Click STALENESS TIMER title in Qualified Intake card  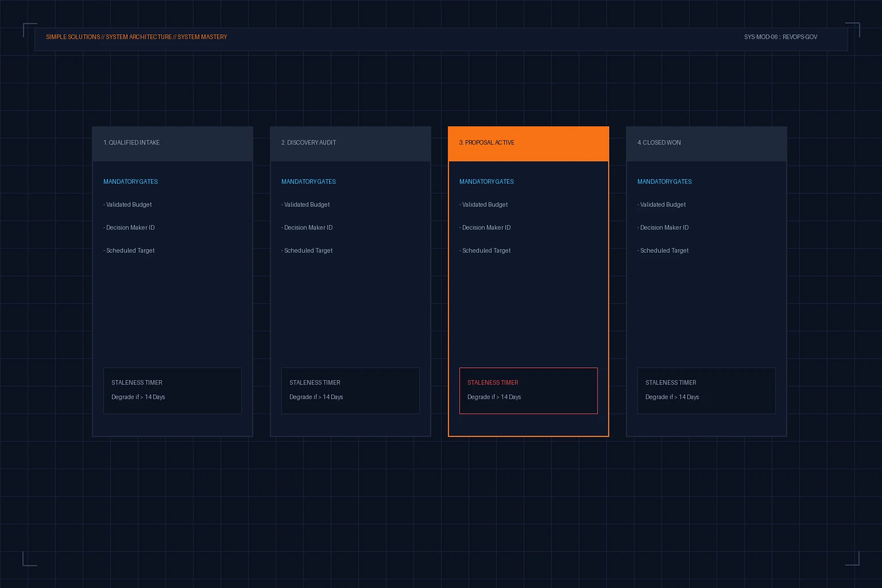[137, 382]
